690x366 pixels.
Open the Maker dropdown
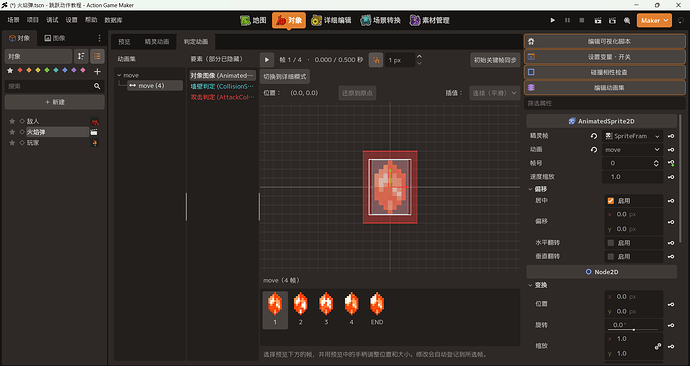click(654, 20)
